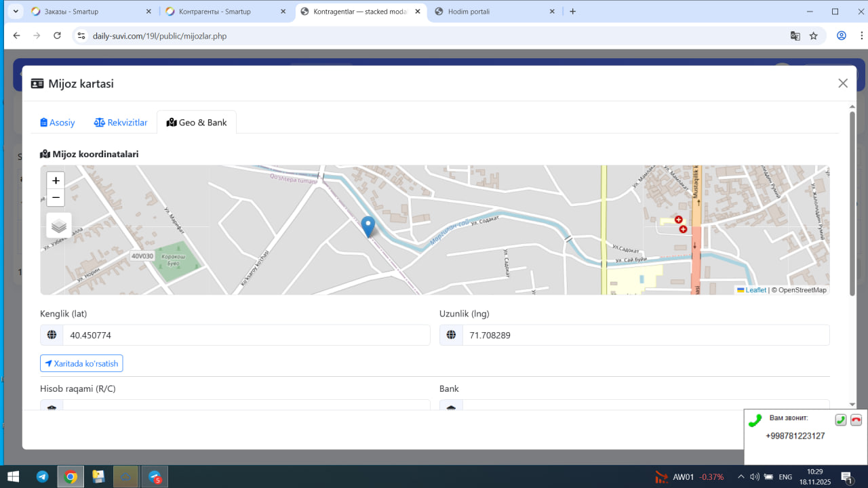The width and height of the screenshot is (868, 488).
Task: Decline the incoming call with red button
Action: (856, 420)
